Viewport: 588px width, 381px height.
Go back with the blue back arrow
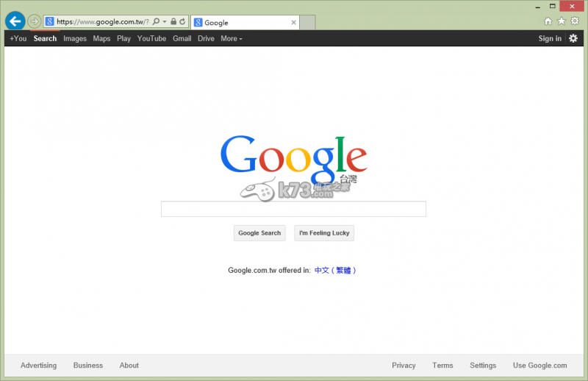pos(15,21)
